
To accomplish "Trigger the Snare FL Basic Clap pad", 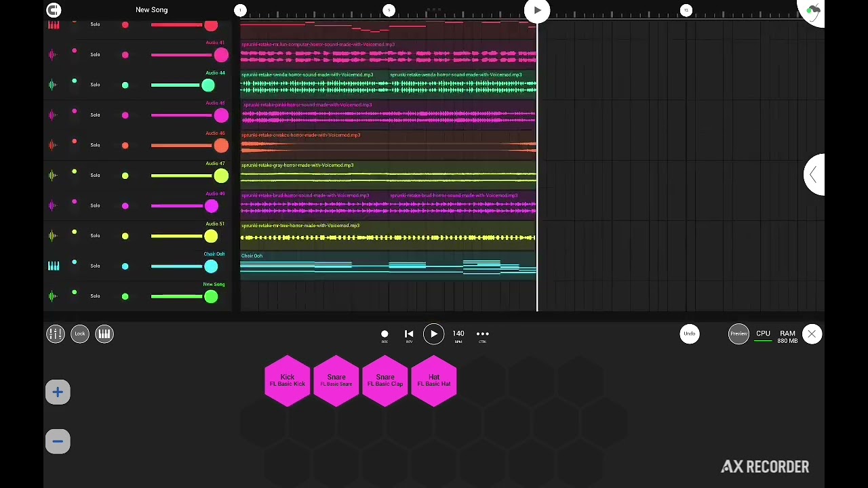I will pos(385,380).
